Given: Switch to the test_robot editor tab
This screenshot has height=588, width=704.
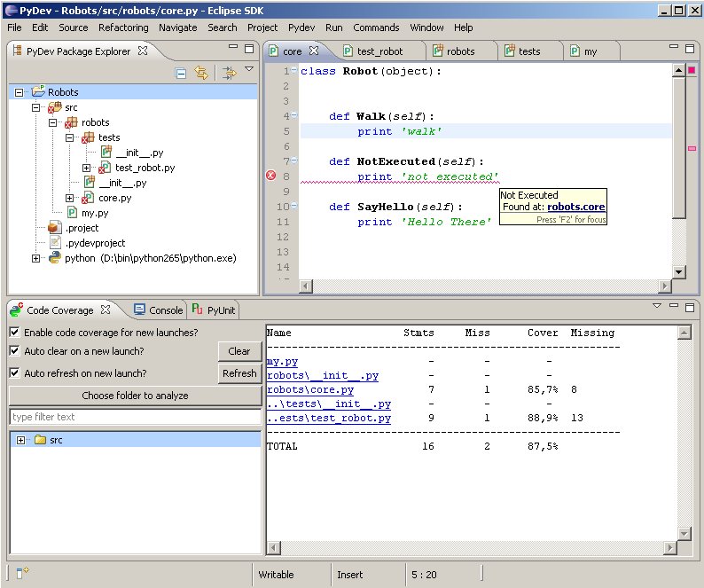Looking at the screenshot, I should pos(379,51).
